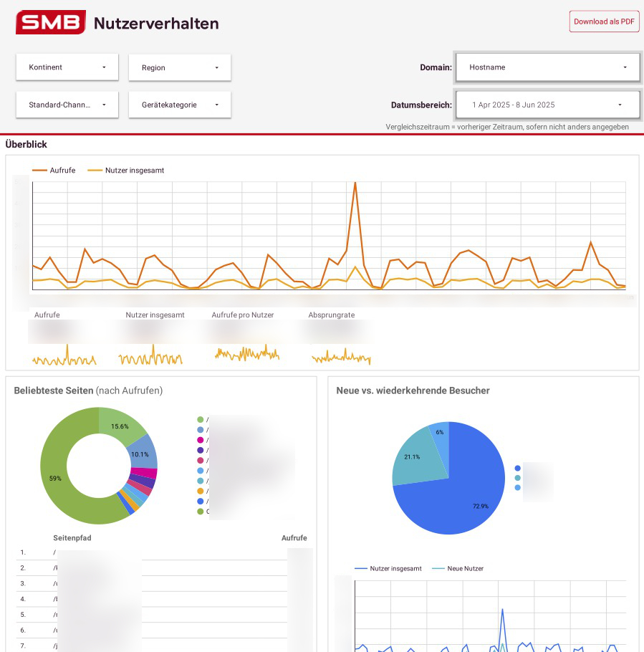Open the Gerätekategorie filter dropdown

[x=178, y=104]
